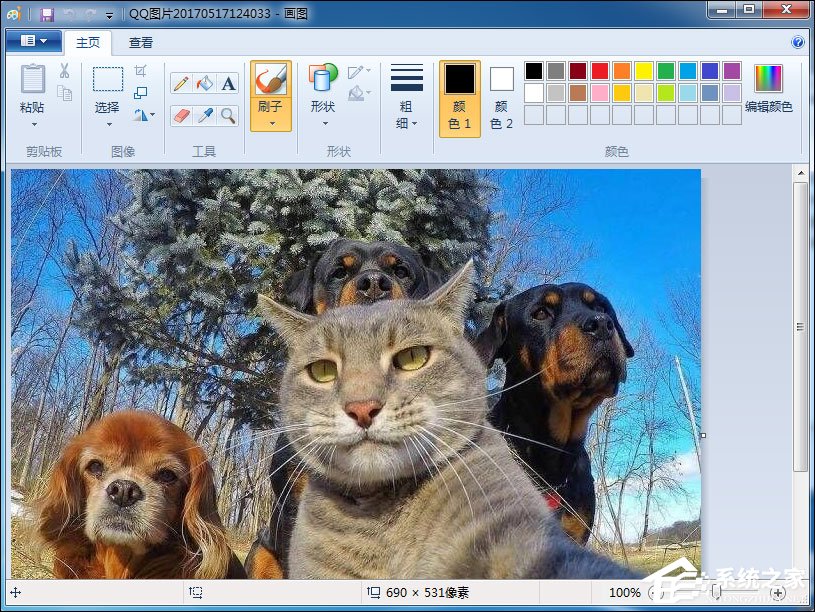Expand the Size thickness dropdown arrow

[x=414, y=123]
